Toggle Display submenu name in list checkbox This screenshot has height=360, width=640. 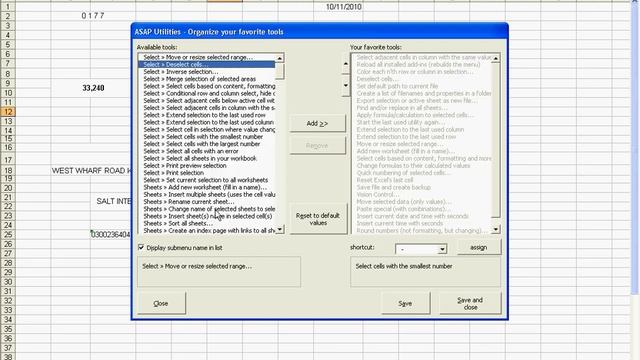141,247
